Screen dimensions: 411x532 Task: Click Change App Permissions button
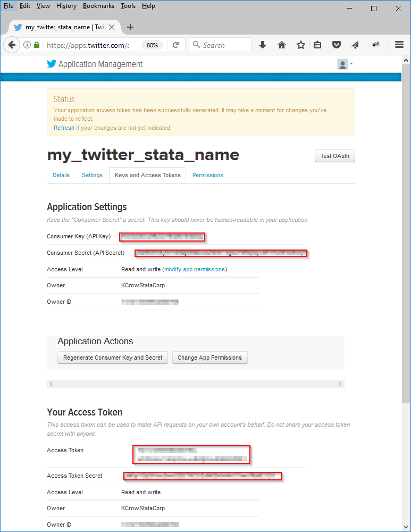(209, 358)
